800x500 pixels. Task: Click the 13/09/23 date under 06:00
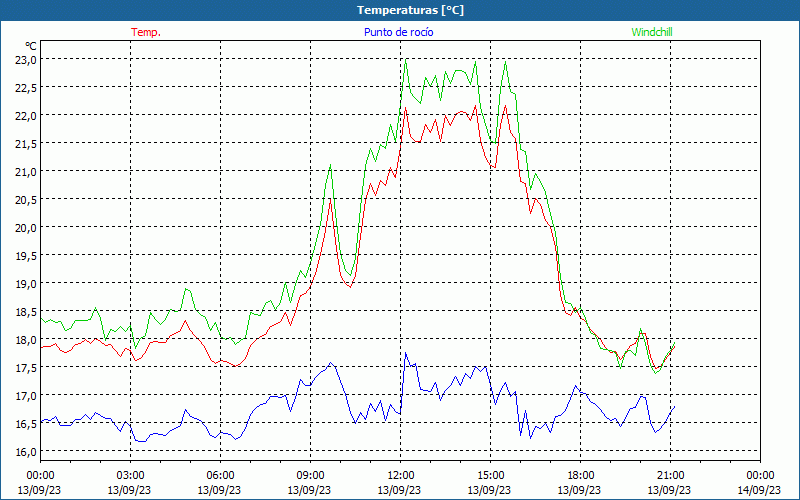point(219,490)
